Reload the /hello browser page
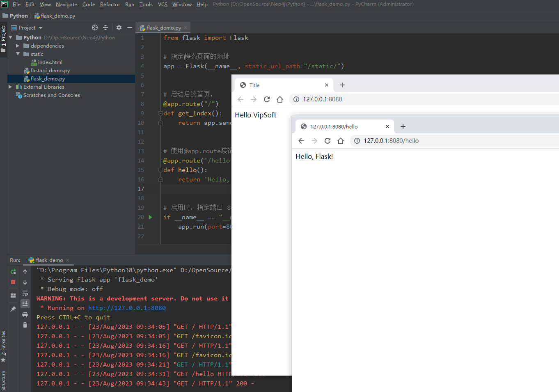 (328, 141)
